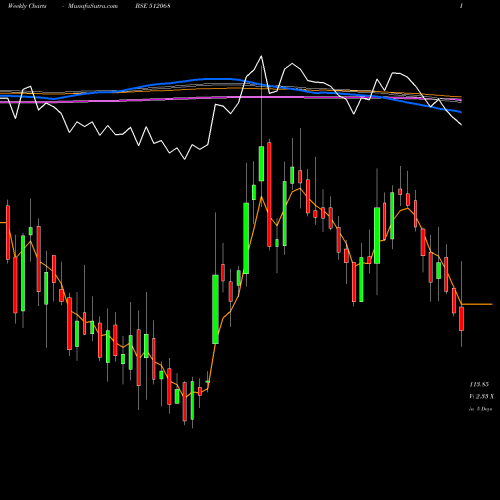This screenshot has width=500, height=500.
Task: Click the 'in 5 Days' label
Action: 480,409
